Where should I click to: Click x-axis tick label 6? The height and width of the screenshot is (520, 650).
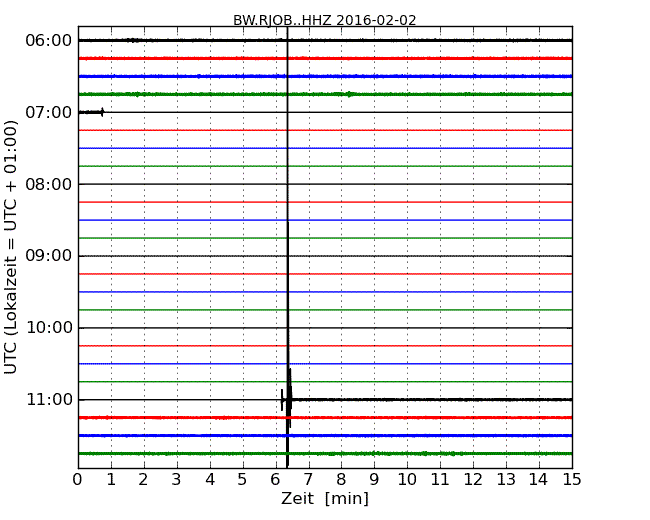[x=275, y=480]
